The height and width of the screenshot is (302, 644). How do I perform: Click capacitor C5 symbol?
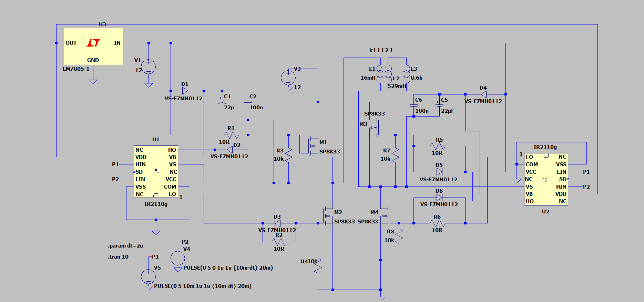439,104
